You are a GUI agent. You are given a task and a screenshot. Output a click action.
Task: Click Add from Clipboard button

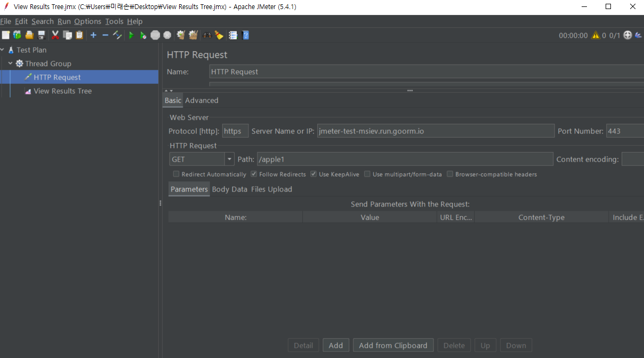[x=393, y=345]
